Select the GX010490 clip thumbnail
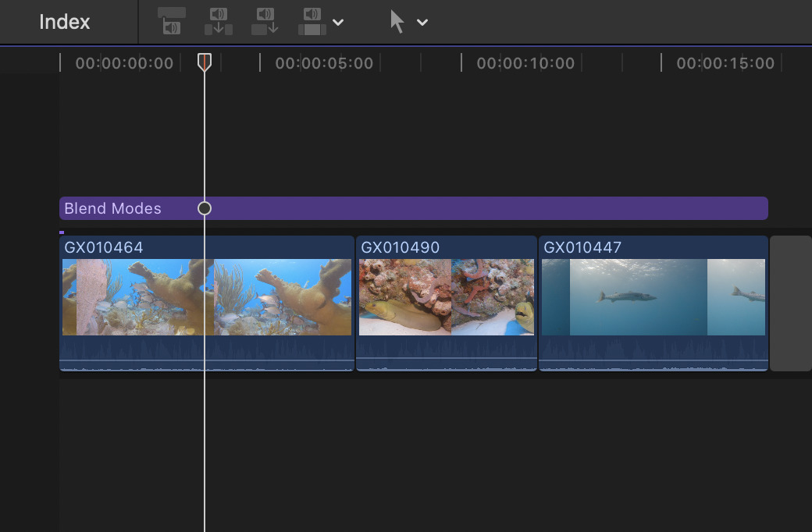812x532 pixels. tap(447, 297)
